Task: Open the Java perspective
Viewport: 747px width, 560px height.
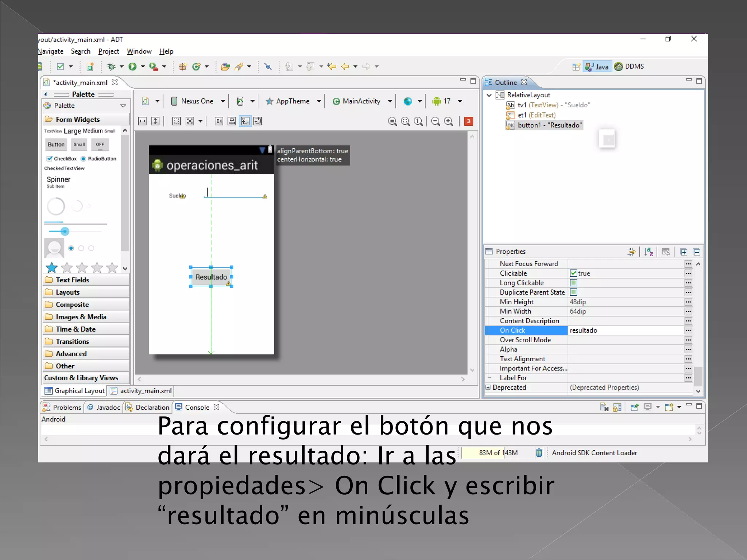Action: 597,67
